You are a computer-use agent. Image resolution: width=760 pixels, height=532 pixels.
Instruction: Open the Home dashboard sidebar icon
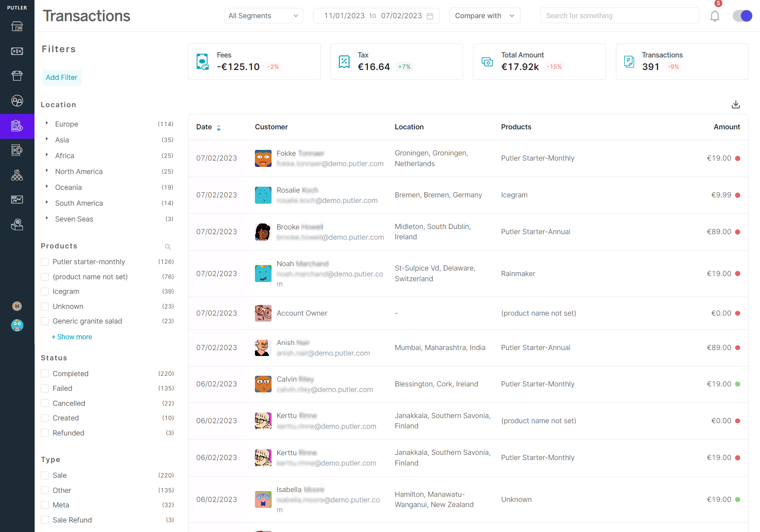17,27
